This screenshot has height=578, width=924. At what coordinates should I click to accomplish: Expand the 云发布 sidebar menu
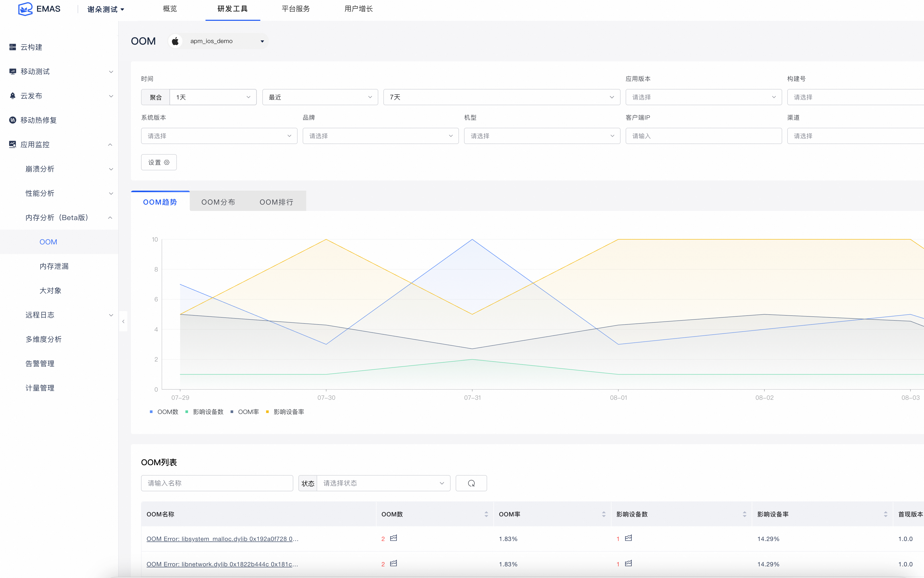pyautogui.click(x=111, y=96)
